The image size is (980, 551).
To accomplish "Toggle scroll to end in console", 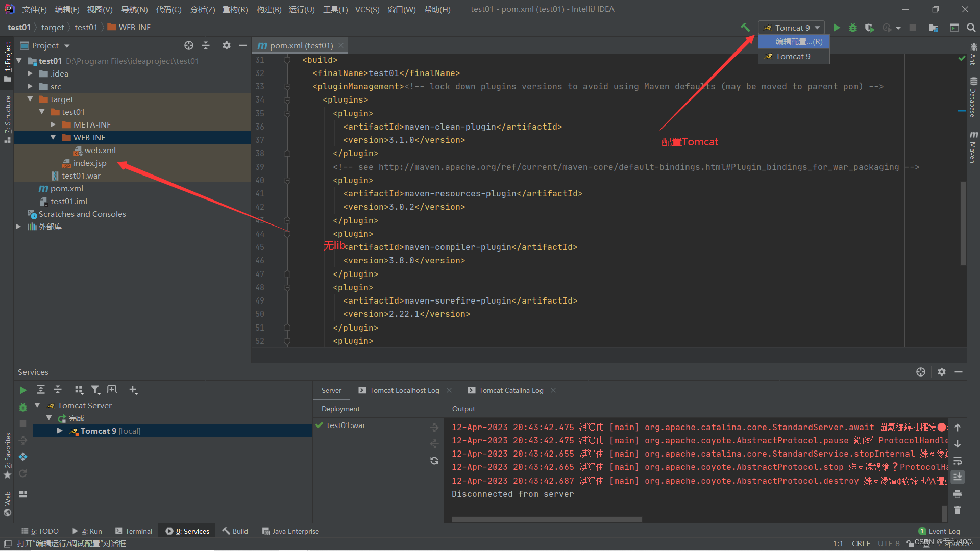I will (958, 477).
